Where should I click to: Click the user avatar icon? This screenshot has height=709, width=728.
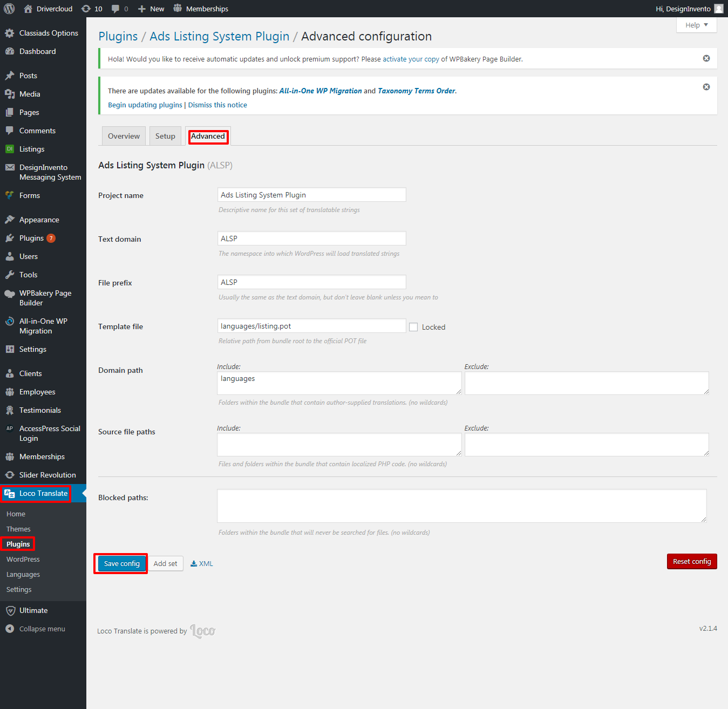719,9
